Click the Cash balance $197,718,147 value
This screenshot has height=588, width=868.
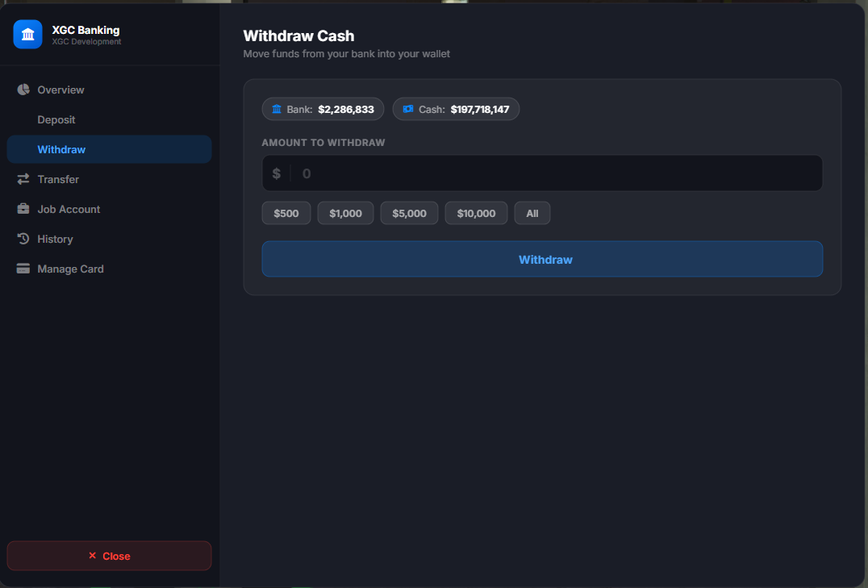click(480, 110)
